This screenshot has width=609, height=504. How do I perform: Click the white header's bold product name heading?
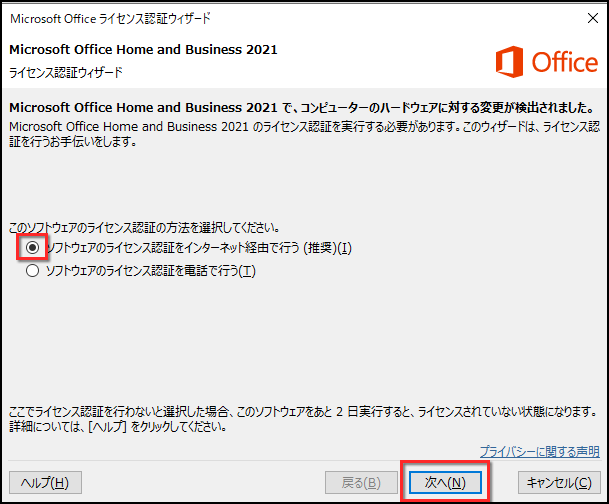pyautogui.click(x=143, y=50)
